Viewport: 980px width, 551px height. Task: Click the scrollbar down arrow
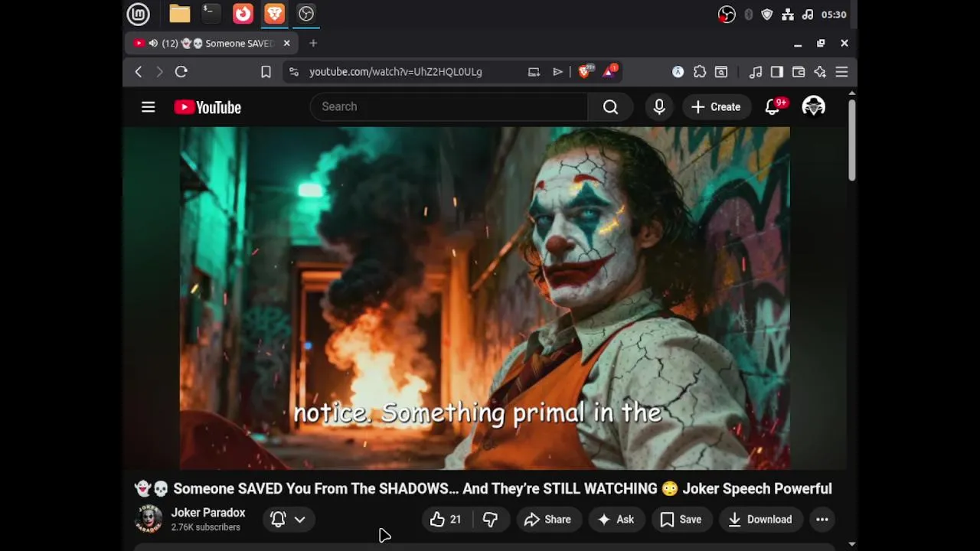coord(851,545)
